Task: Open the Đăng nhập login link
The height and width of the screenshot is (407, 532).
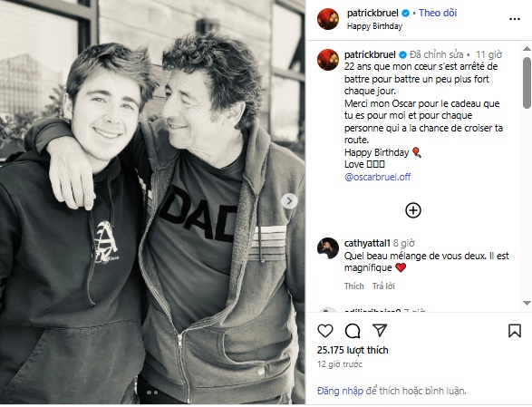Action: 340,391
